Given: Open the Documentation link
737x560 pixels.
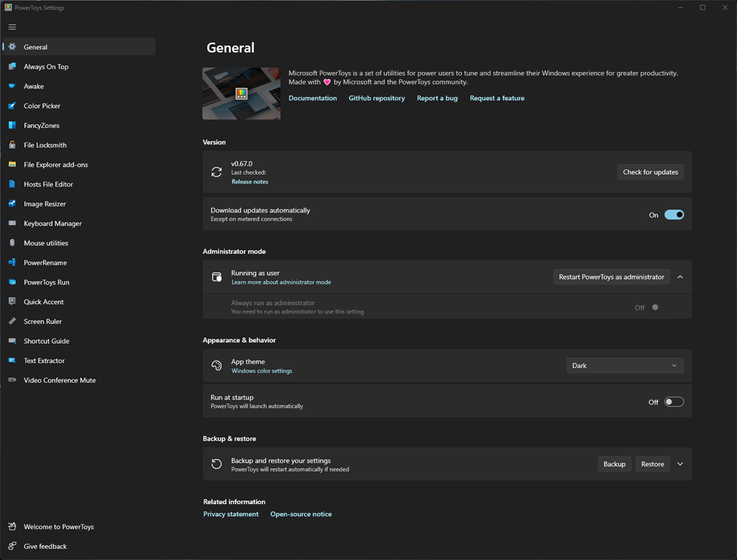Looking at the screenshot, I should [x=313, y=98].
